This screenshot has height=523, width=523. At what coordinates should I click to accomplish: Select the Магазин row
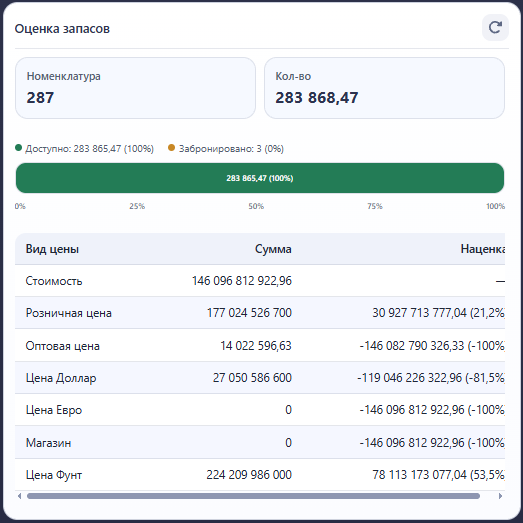coord(260,442)
